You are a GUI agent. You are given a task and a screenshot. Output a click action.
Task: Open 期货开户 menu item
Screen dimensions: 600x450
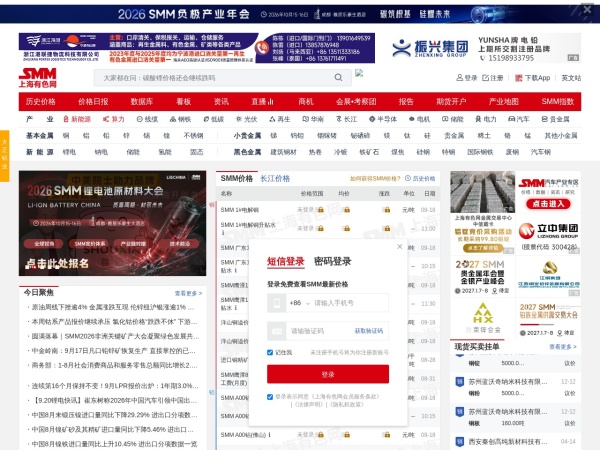pos(451,101)
